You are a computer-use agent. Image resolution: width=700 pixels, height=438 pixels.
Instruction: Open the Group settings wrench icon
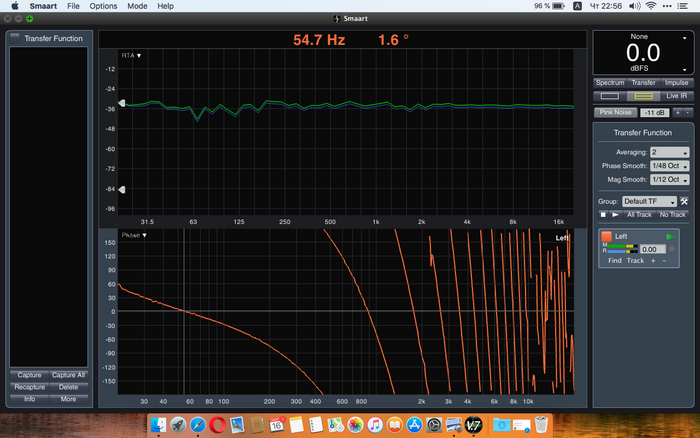(685, 201)
